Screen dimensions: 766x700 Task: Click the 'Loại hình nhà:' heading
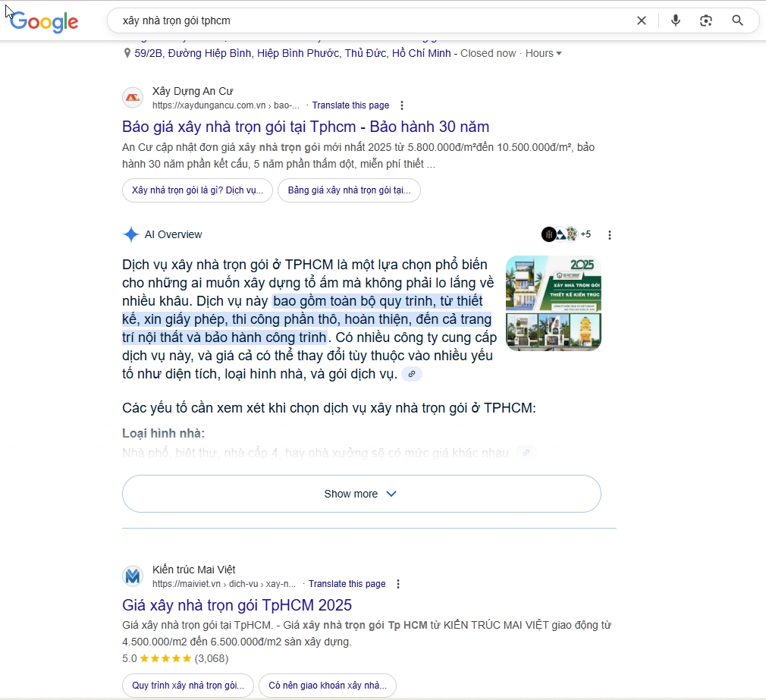(163, 433)
